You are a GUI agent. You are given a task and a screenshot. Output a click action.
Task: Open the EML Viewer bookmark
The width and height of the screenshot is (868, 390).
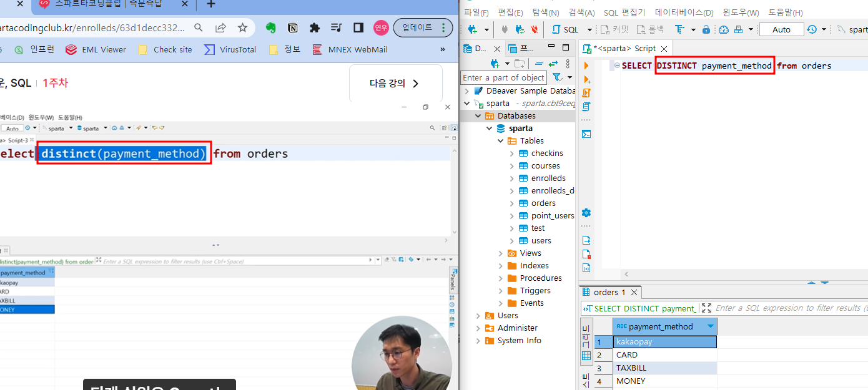click(x=96, y=49)
